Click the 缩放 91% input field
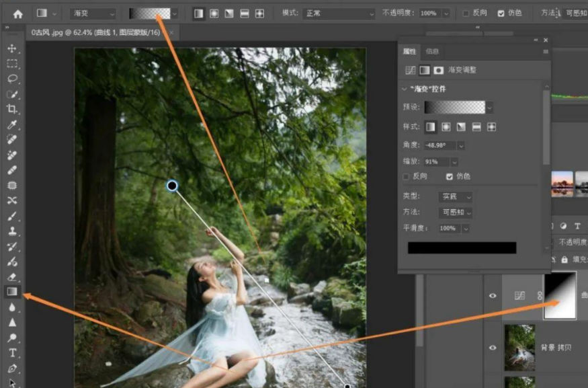Screen dimensions: 588x388 click(x=437, y=162)
